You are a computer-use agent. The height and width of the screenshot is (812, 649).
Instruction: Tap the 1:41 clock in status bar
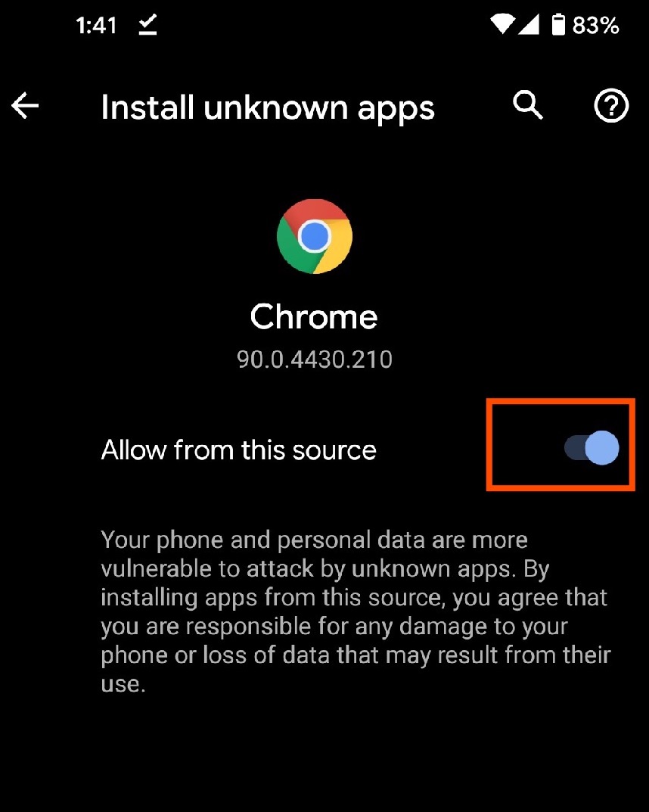pos(96,26)
